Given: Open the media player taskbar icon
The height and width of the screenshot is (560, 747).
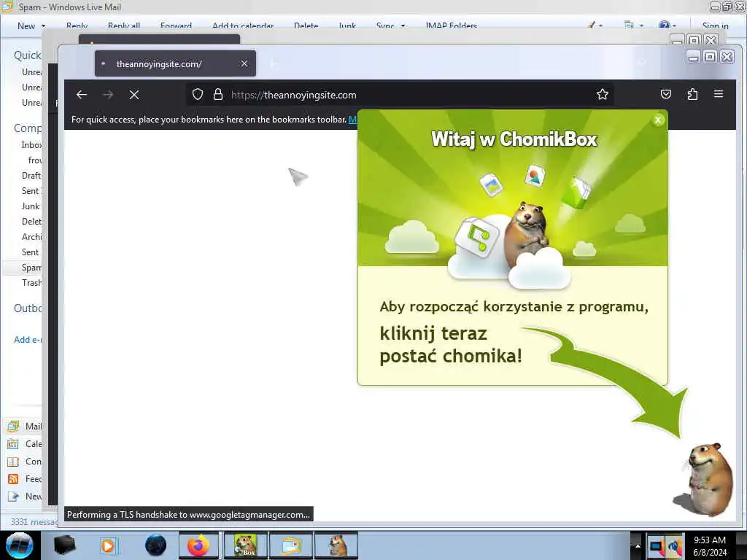Looking at the screenshot, I should tap(108, 545).
